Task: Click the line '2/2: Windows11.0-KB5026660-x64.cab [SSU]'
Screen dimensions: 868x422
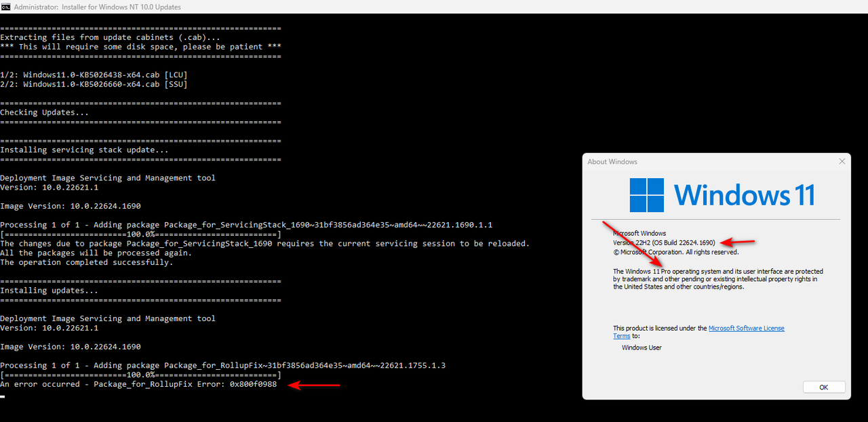Action: click(x=94, y=85)
